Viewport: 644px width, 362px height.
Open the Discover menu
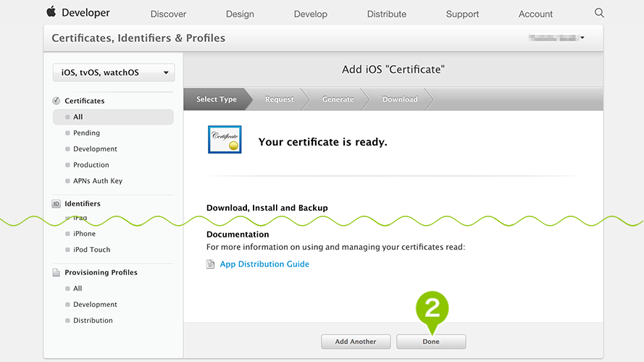(168, 14)
